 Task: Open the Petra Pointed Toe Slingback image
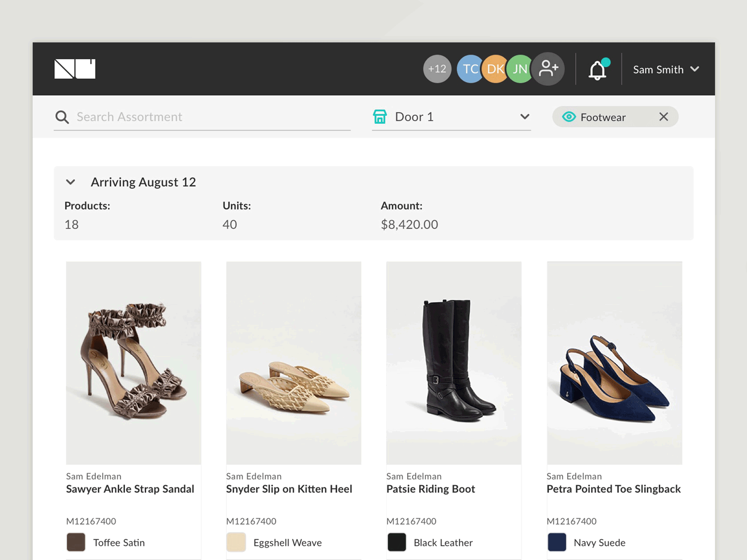pyautogui.click(x=614, y=363)
